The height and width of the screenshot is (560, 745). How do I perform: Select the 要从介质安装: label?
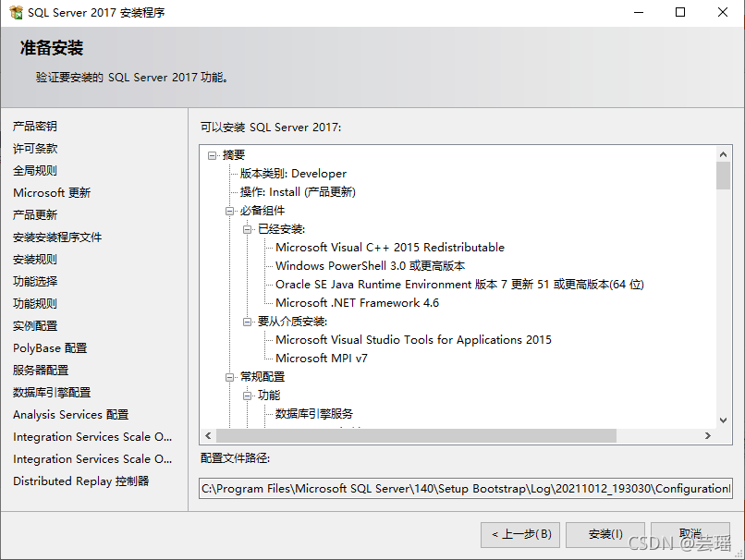(292, 322)
